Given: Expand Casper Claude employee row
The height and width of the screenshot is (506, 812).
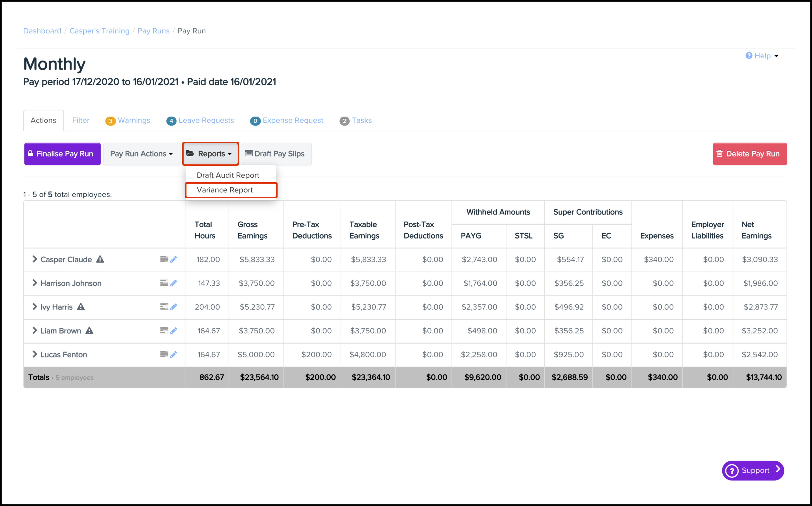Looking at the screenshot, I should click(35, 259).
